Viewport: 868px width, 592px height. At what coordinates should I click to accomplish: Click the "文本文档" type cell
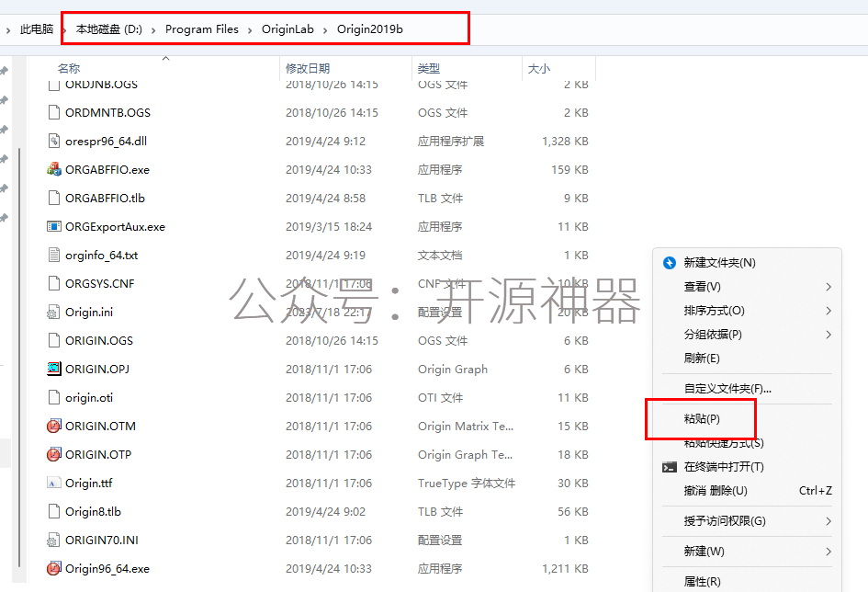[x=440, y=256]
